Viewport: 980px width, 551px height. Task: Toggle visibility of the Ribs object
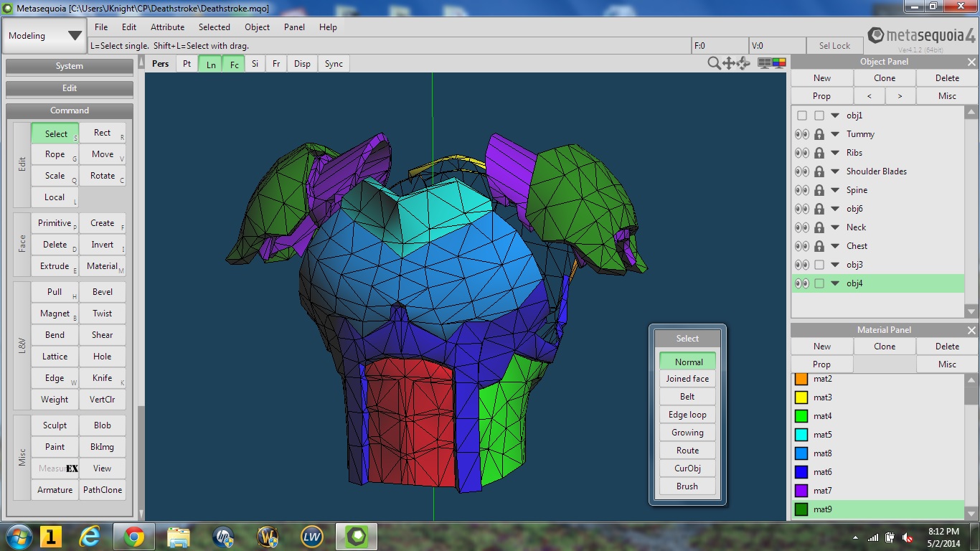click(802, 153)
